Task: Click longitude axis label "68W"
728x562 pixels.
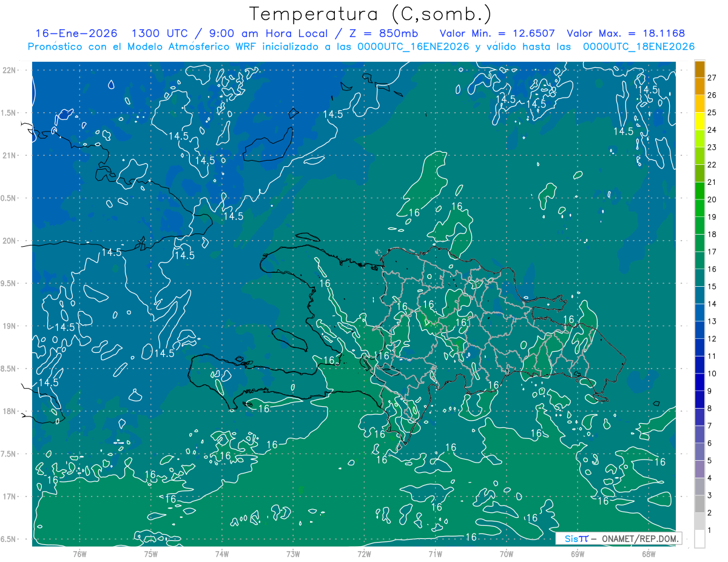Action: point(648,554)
